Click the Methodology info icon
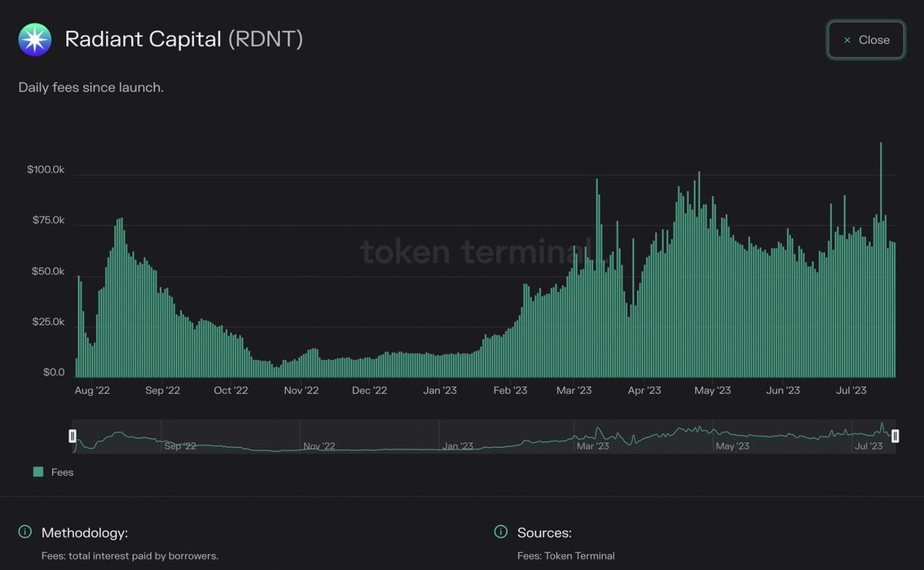The height and width of the screenshot is (570, 924). (x=24, y=532)
